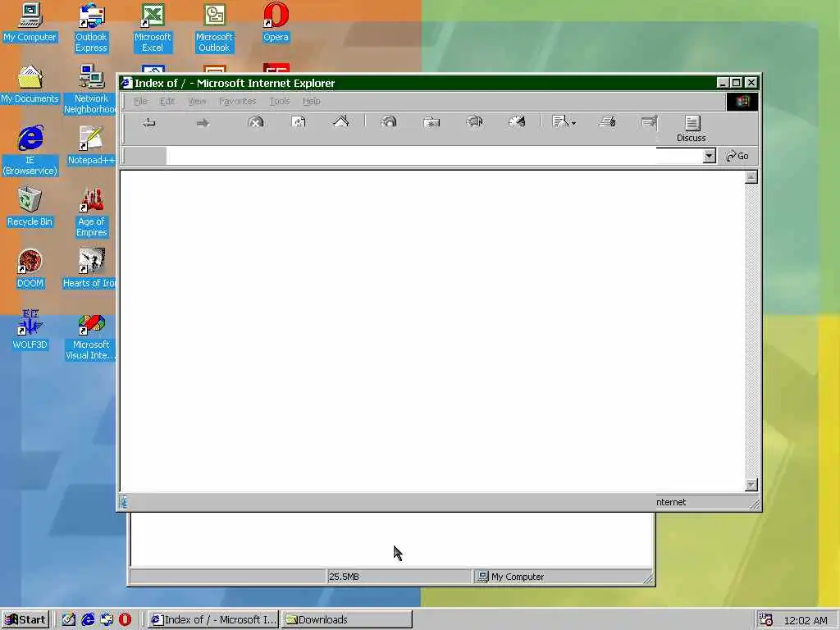Click the scroll-up arrow in IE
Viewport: 840px width, 630px height.
751,177
